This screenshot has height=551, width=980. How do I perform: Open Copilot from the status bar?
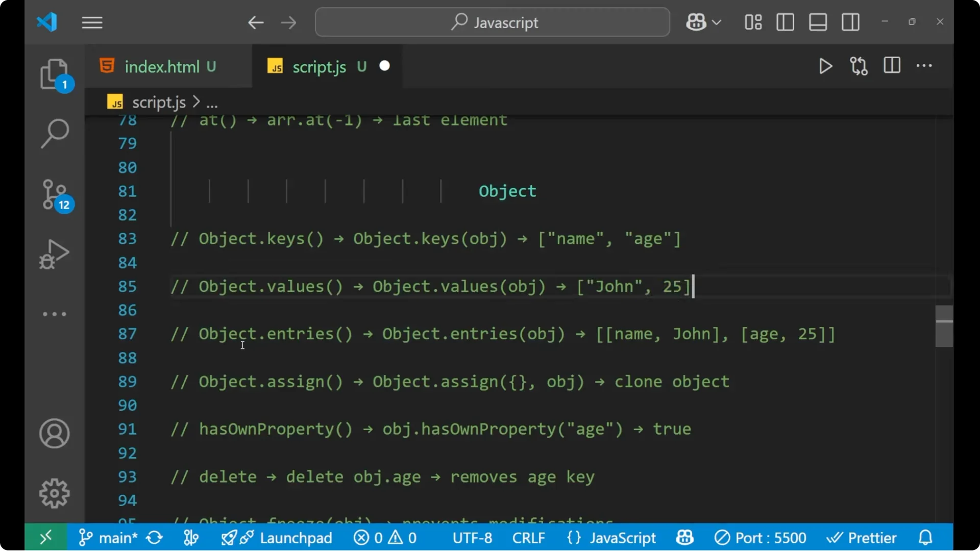(684, 537)
